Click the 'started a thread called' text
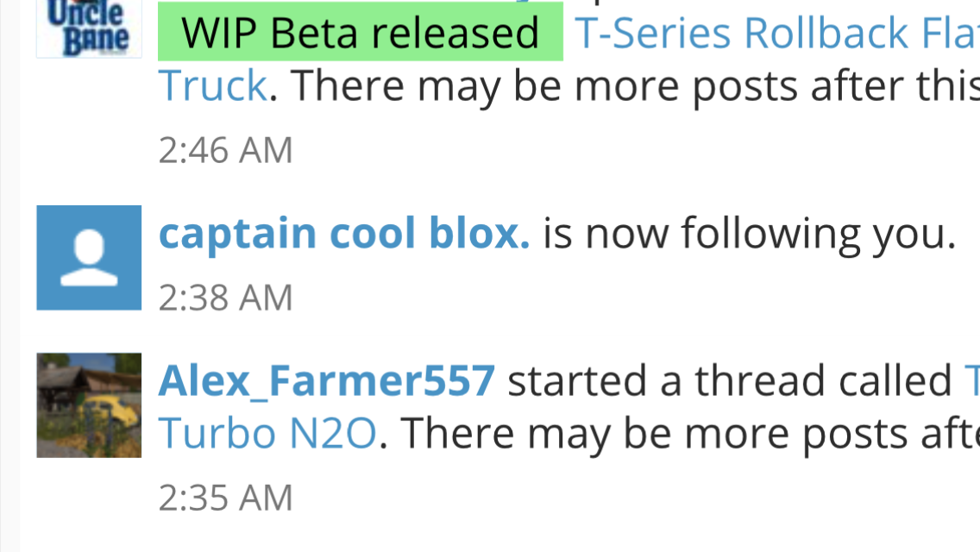Image resolution: width=980 pixels, height=552 pixels. point(729,380)
